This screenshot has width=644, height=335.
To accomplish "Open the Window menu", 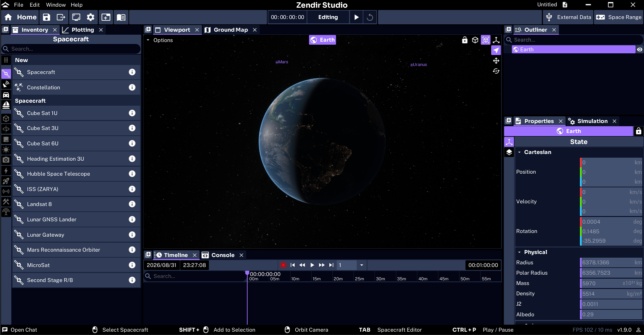I will coord(56,5).
